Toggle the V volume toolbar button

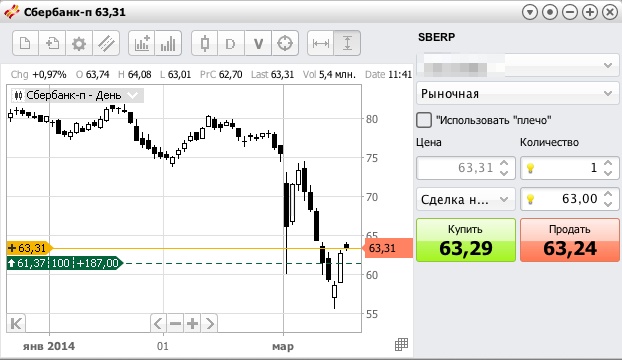click(258, 43)
